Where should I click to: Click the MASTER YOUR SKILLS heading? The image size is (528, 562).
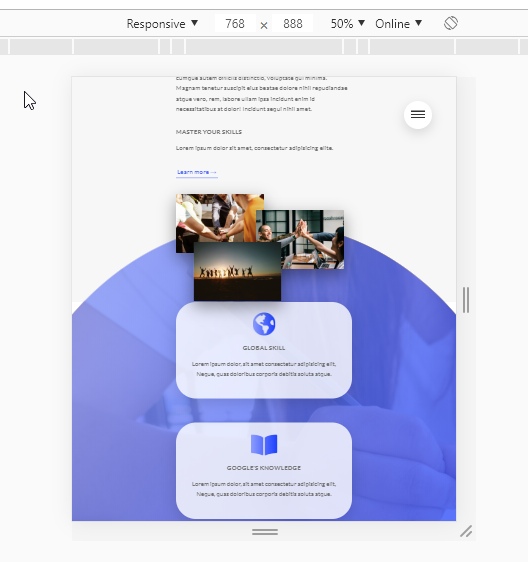(209, 132)
